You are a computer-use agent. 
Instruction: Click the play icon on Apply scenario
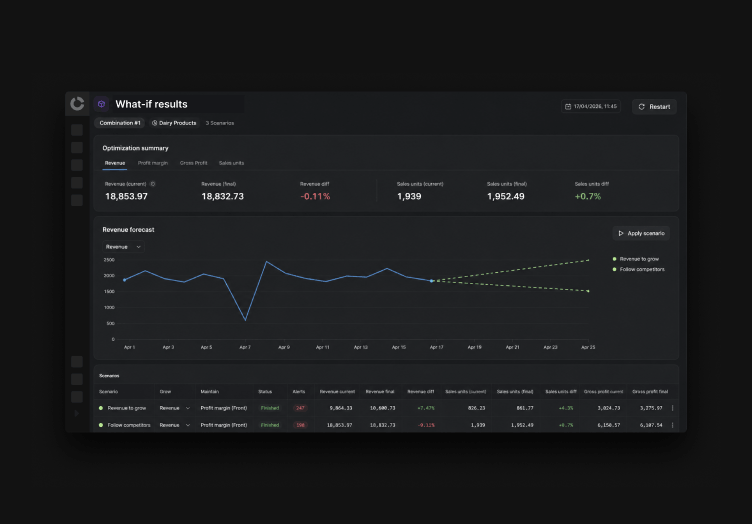pyautogui.click(x=621, y=233)
